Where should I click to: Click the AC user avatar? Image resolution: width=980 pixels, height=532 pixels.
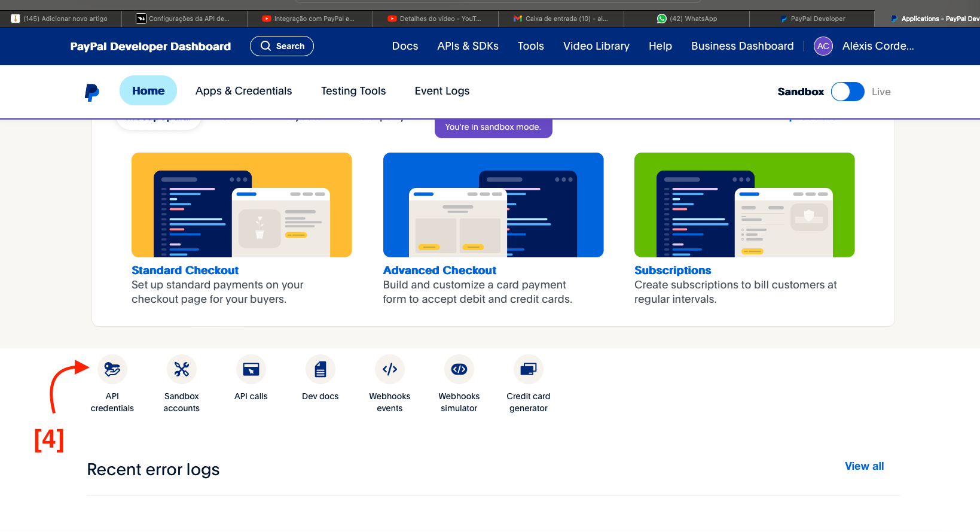(x=823, y=46)
